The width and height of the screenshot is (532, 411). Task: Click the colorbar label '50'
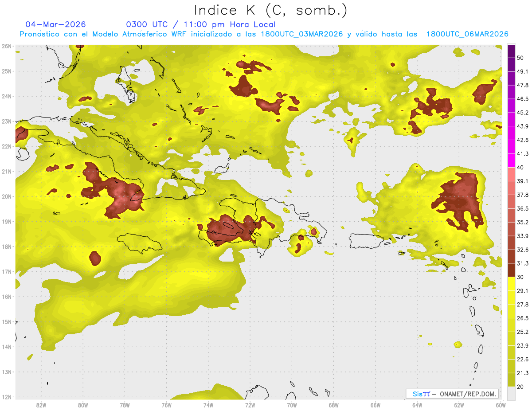coord(520,58)
